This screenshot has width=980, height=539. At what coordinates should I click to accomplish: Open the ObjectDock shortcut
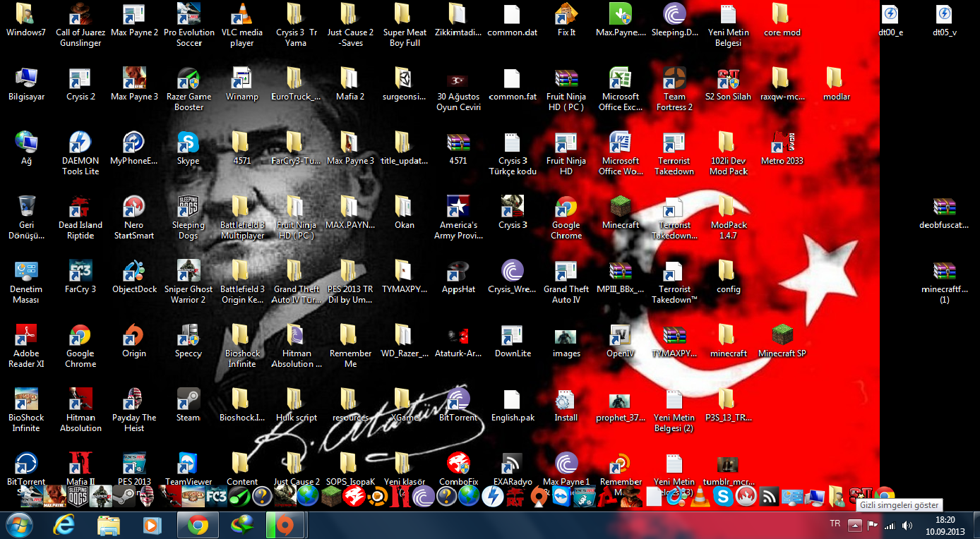tap(134, 277)
